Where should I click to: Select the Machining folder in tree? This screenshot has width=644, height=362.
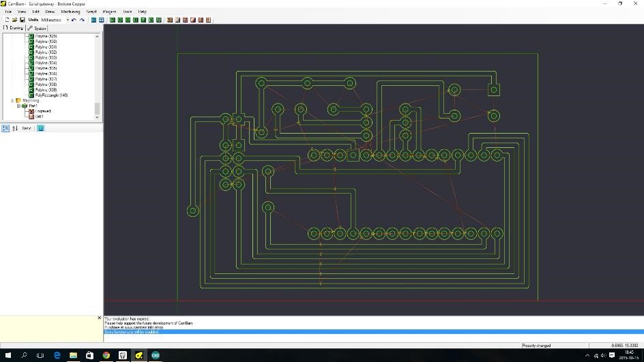(31, 101)
